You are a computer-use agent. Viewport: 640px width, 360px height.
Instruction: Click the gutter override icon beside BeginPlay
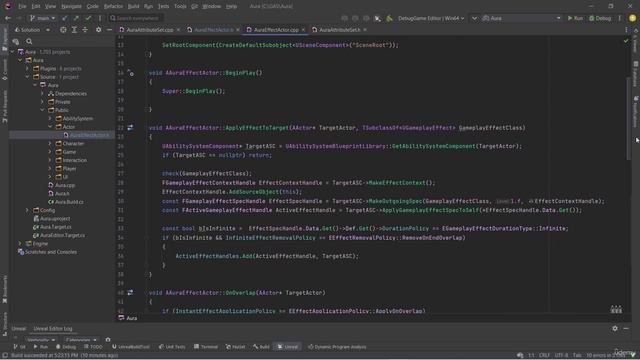point(131,73)
